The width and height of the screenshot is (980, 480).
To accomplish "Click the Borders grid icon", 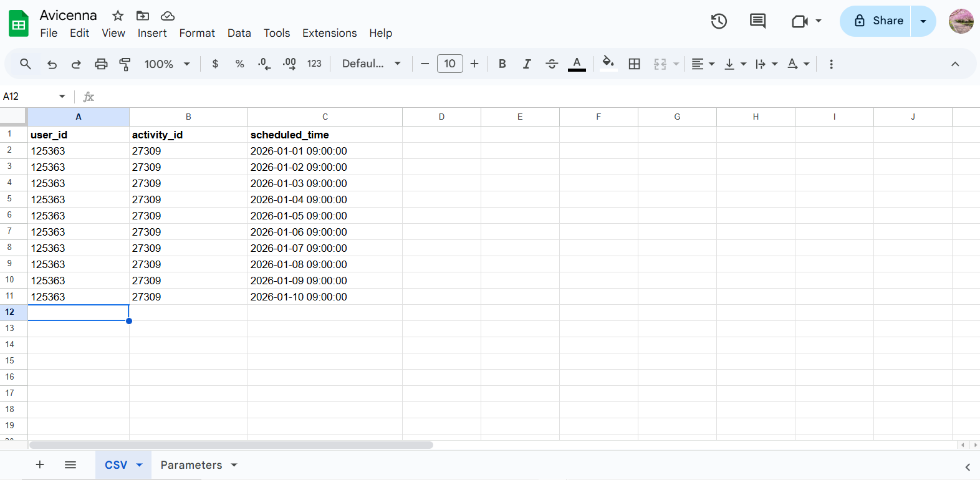I will (x=634, y=64).
